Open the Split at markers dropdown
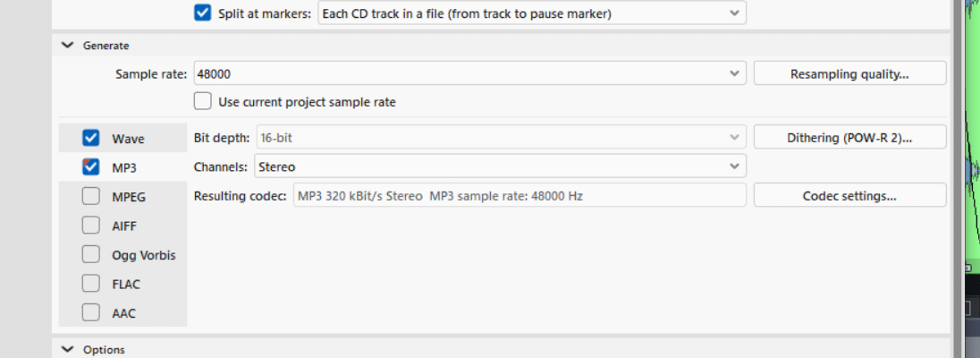The width and height of the screenshot is (980, 358). (x=531, y=13)
